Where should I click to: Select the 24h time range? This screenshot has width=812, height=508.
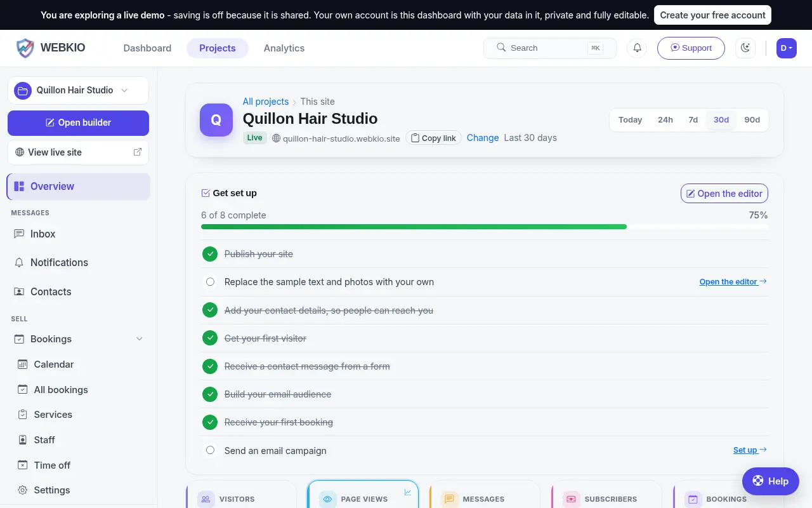pyautogui.click(x=665, y=120)
